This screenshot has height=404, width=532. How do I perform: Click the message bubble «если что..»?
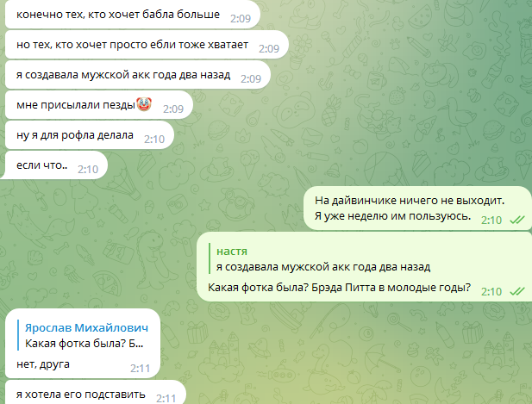click(54, 165)
